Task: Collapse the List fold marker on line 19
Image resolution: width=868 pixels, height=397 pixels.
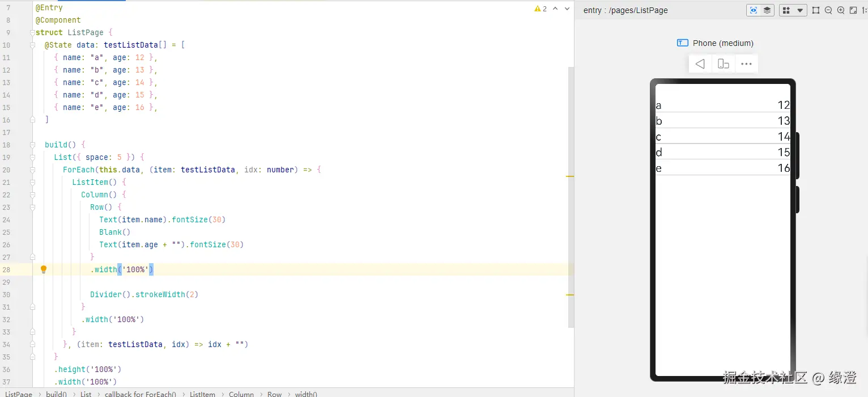Action: click(x=32, y=157)
